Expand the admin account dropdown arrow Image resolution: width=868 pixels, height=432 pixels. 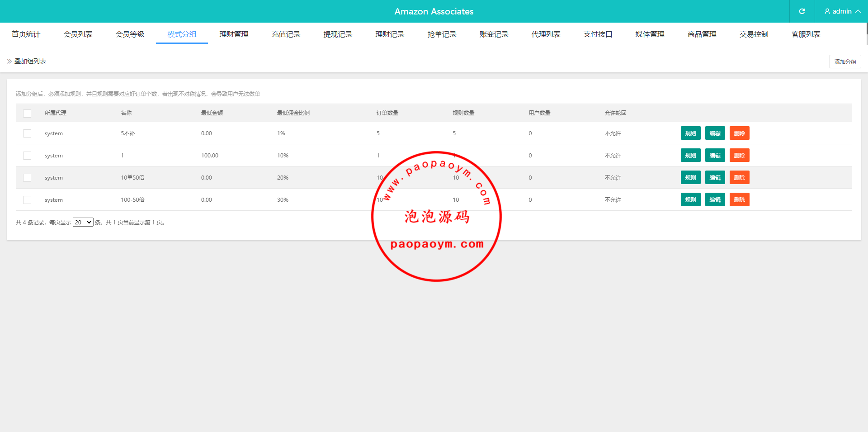coord(858,11)
